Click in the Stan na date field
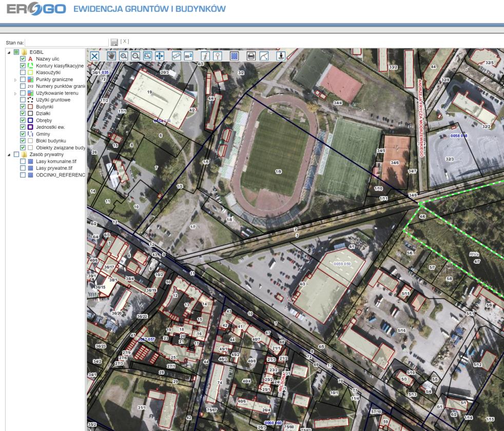Image resolution: width=504 pixels, height=431 pixels. (x=67, y=43)
